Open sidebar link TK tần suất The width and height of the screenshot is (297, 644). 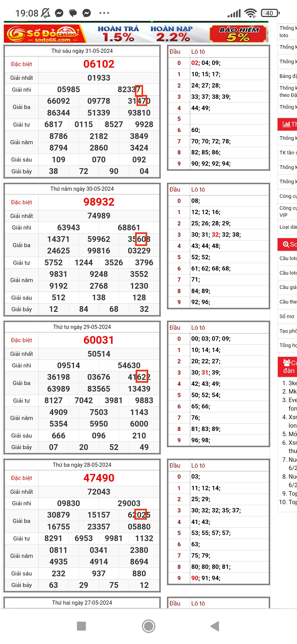[288, 152]
